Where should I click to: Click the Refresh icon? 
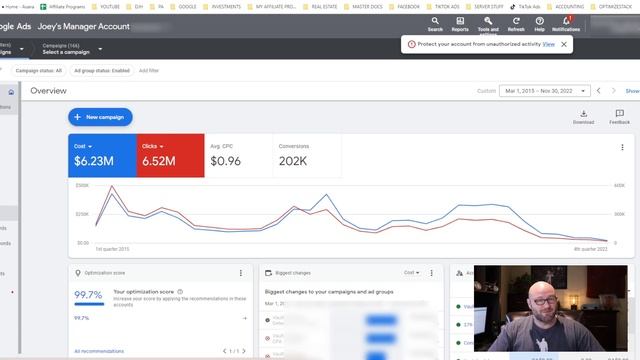pos(516,24)
